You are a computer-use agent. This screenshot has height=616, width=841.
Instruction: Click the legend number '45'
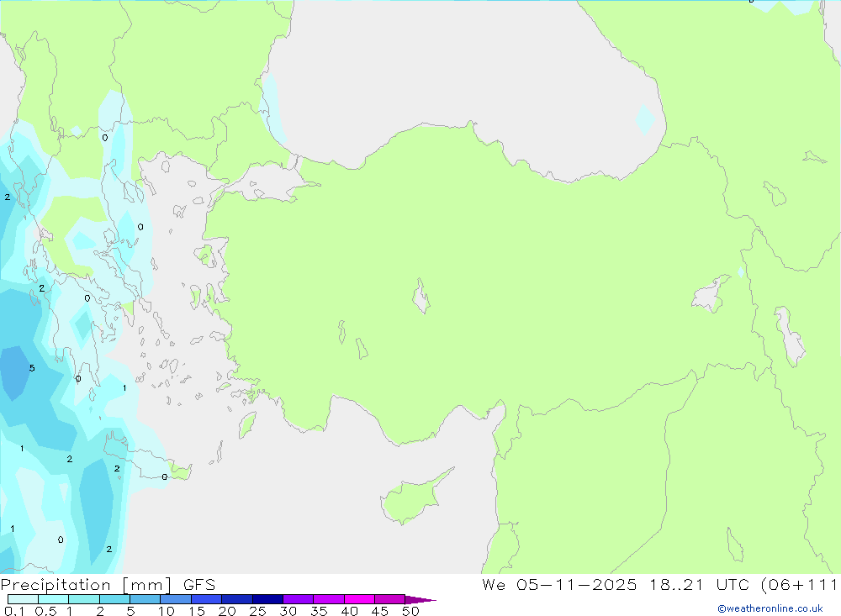coord(380,611)
